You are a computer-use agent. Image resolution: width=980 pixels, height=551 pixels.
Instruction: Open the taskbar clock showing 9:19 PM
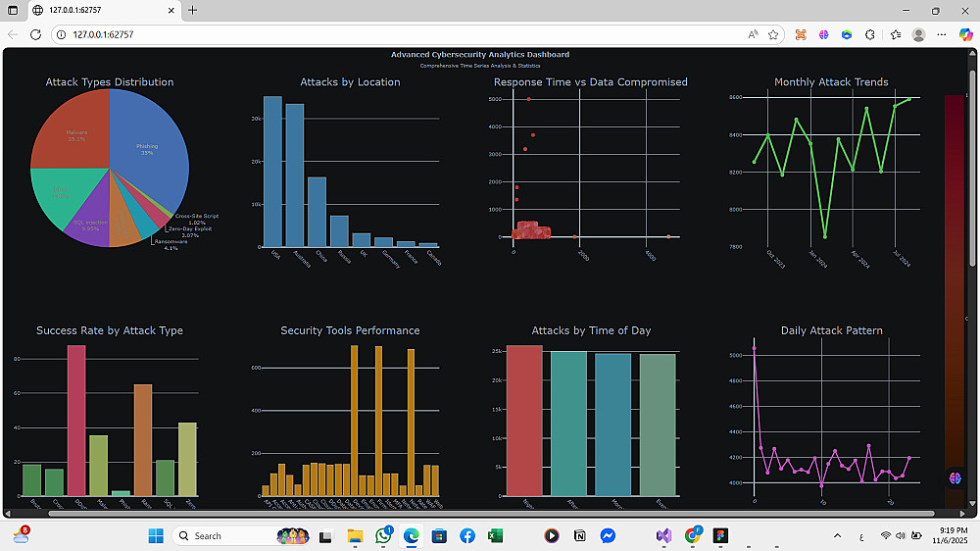(950, 536)
